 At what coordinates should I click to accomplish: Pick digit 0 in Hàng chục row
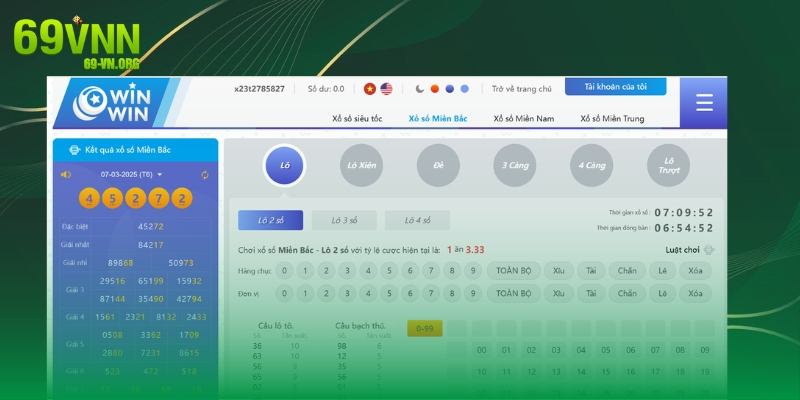point(284,270)
